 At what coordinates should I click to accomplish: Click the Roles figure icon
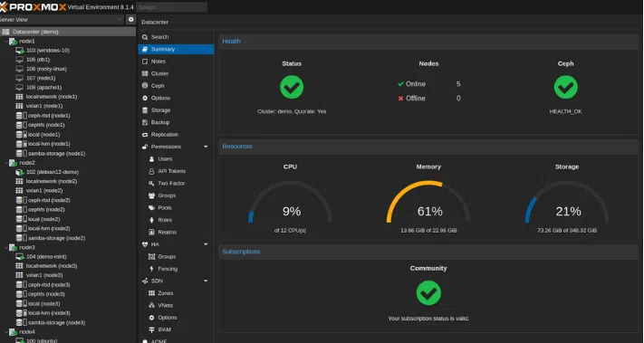click(151, 220)
